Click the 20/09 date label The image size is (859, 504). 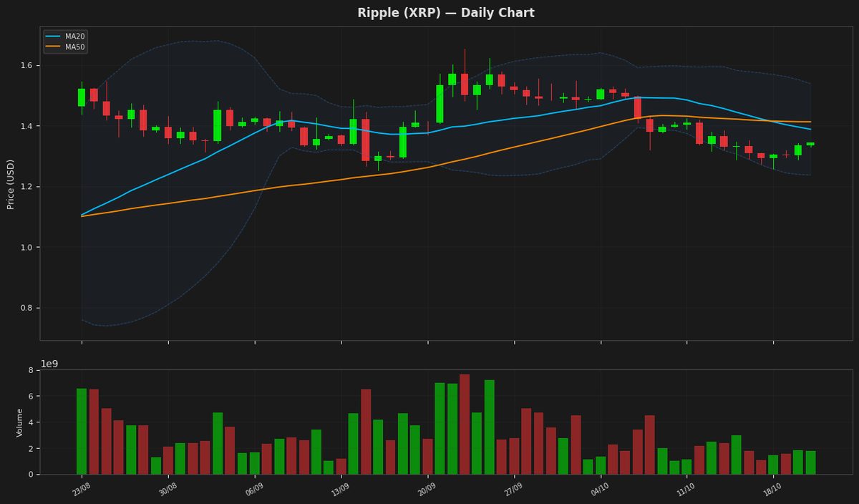(x=427, y=489)
